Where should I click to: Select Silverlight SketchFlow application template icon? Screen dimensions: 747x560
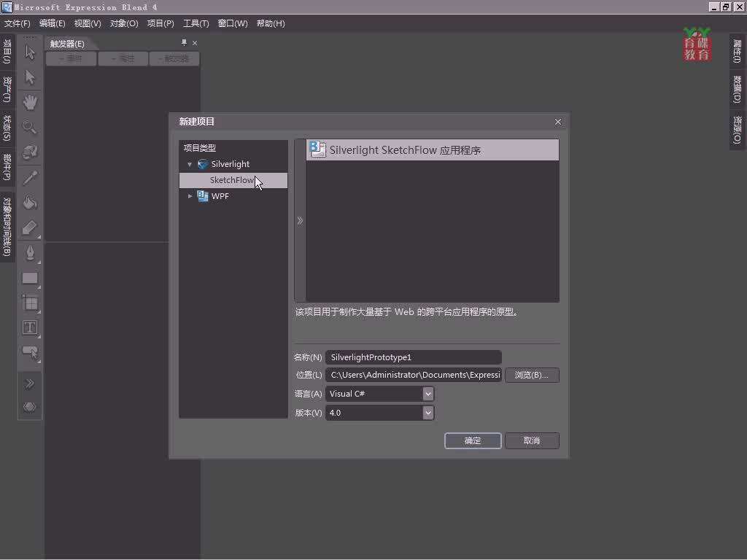click(x=317, y=149)
